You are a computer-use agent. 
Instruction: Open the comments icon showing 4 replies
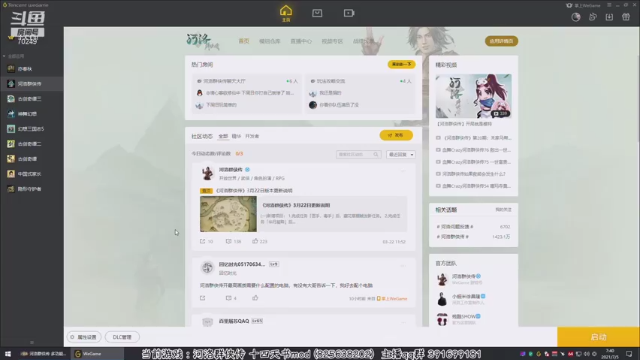pyautogui.click(x=229, y=298)
